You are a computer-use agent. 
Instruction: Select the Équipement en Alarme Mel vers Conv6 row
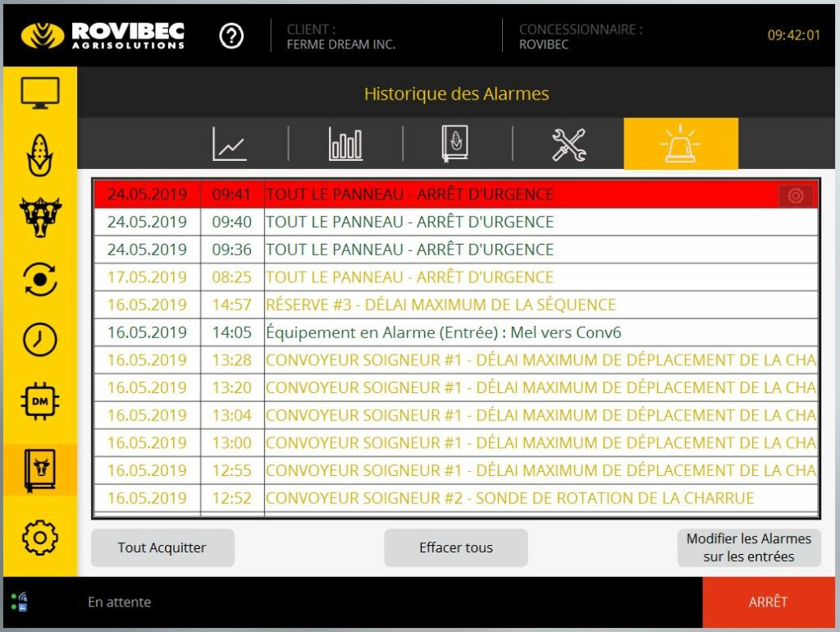pyautogui.click(x=456, y=332)
